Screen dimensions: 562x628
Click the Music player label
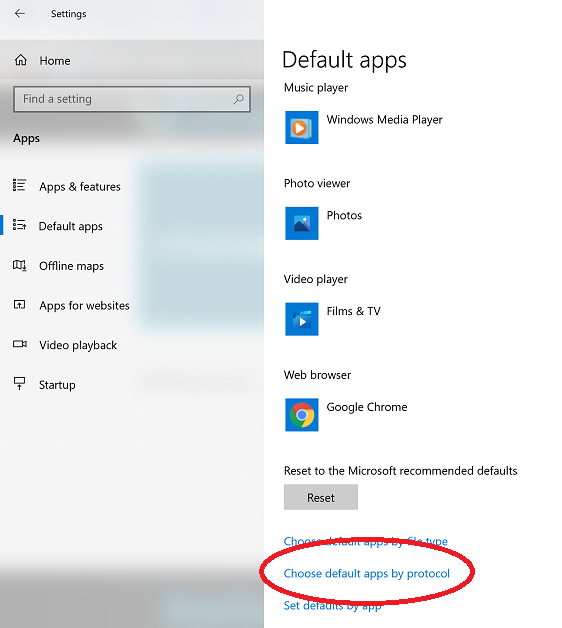click(x=316, y=88)
